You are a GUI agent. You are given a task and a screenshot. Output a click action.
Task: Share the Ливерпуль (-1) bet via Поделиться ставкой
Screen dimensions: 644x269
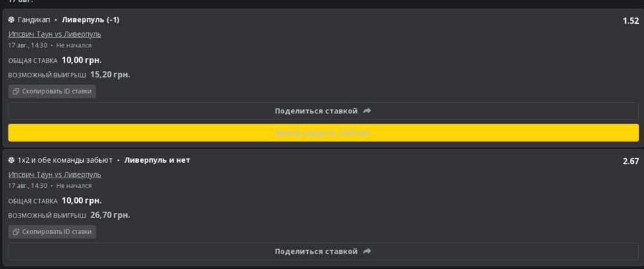pyautogui.click(x=323, y=111)
